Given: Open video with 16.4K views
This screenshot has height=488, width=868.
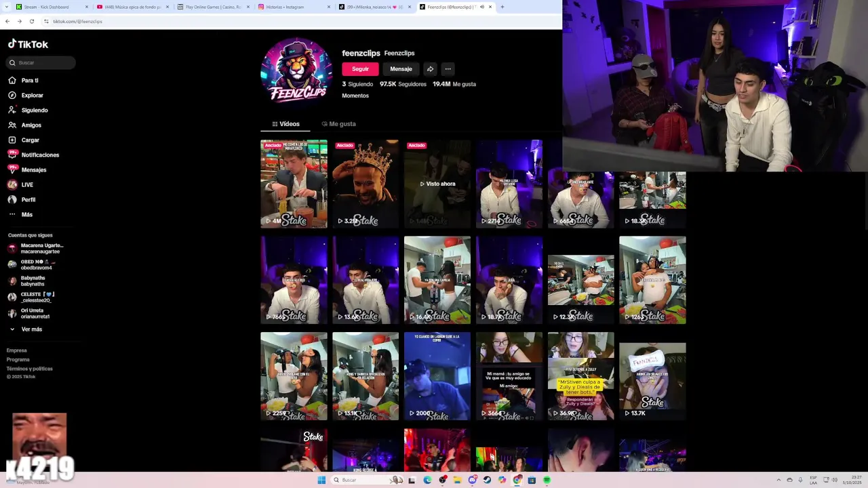Looking at the screenshot, I should [437, 280].
